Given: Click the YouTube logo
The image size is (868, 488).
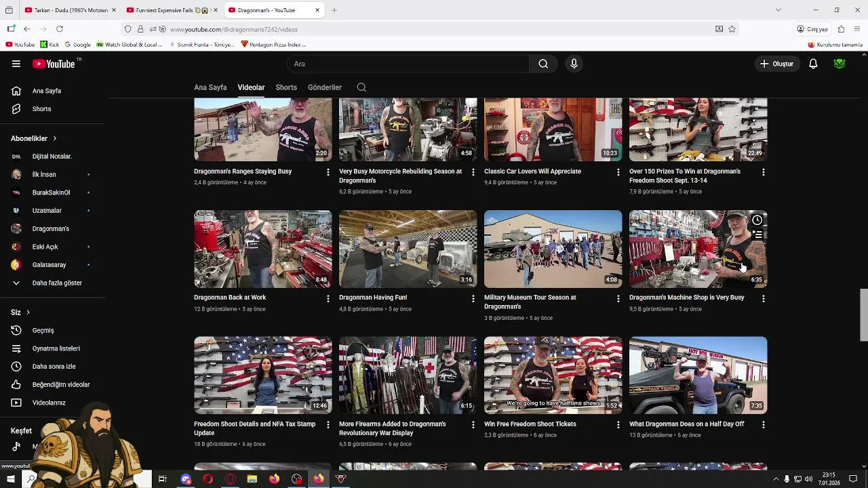Looking at the screenshot, I should tap(54, 64).
